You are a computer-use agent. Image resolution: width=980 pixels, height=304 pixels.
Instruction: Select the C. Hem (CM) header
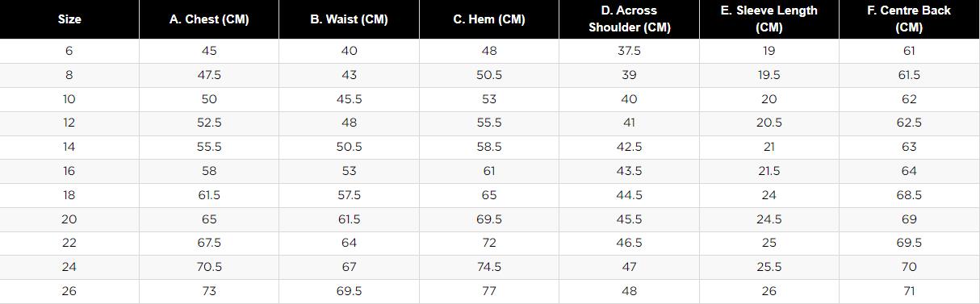tap(489, 19)
